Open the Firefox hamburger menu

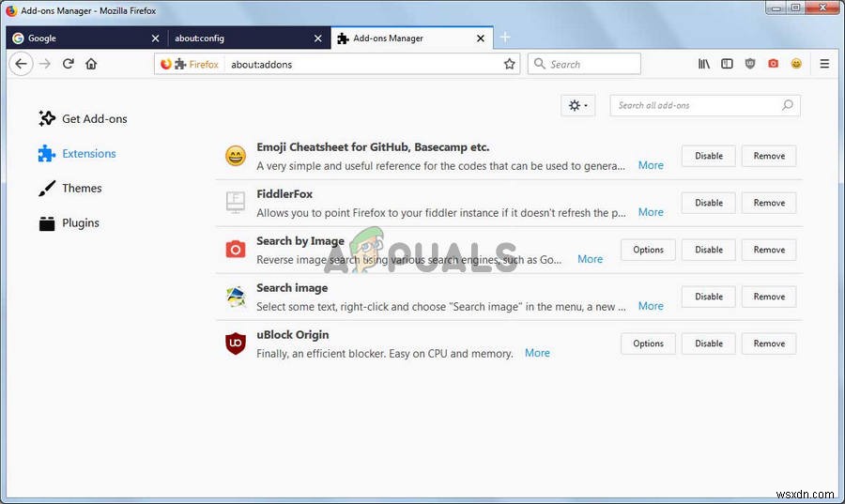824,64
